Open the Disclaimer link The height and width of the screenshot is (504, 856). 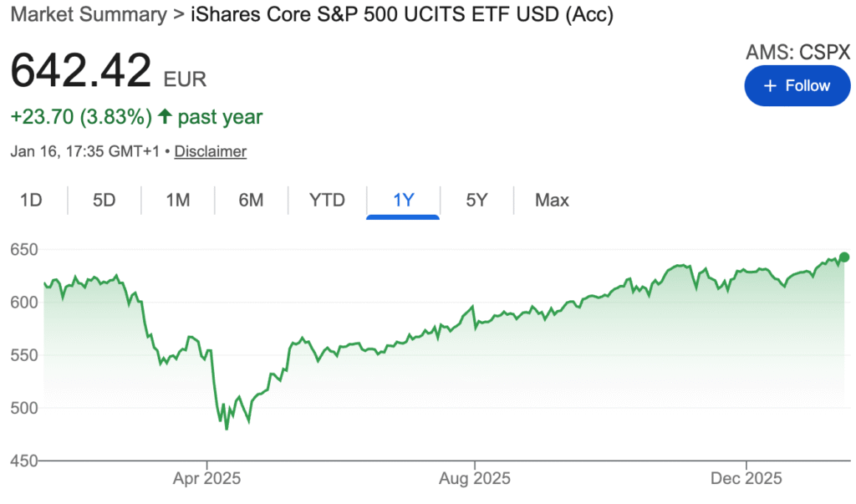pyautogui.click(x=211, y=151)
